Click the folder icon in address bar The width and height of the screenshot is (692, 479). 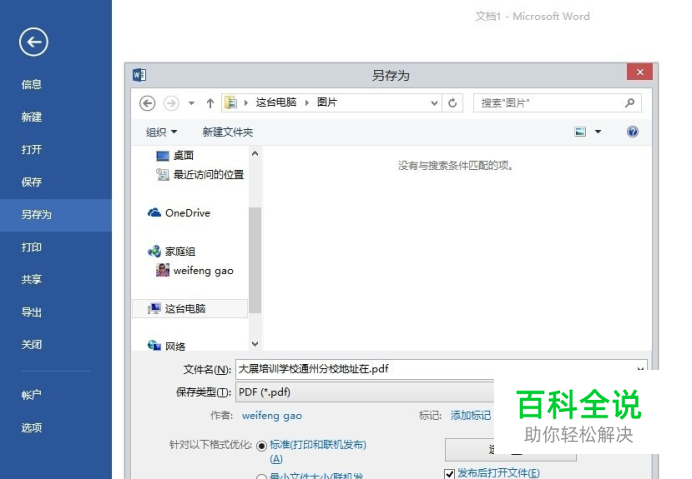click(x=231, y=103)
